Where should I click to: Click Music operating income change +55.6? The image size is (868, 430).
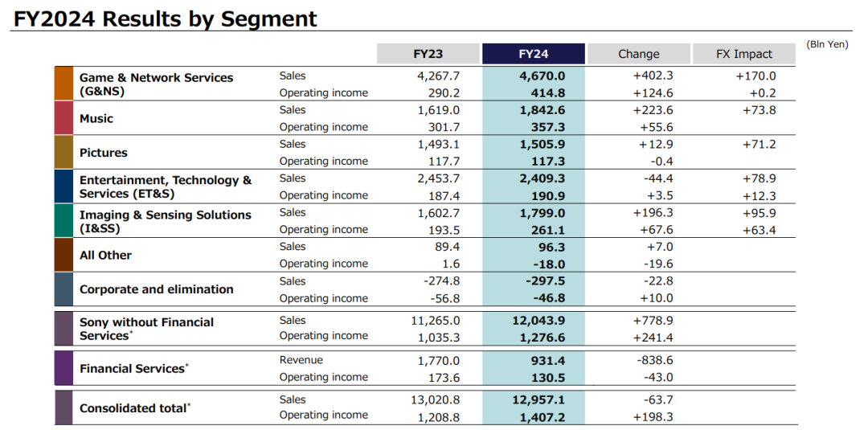coord(657,127)
